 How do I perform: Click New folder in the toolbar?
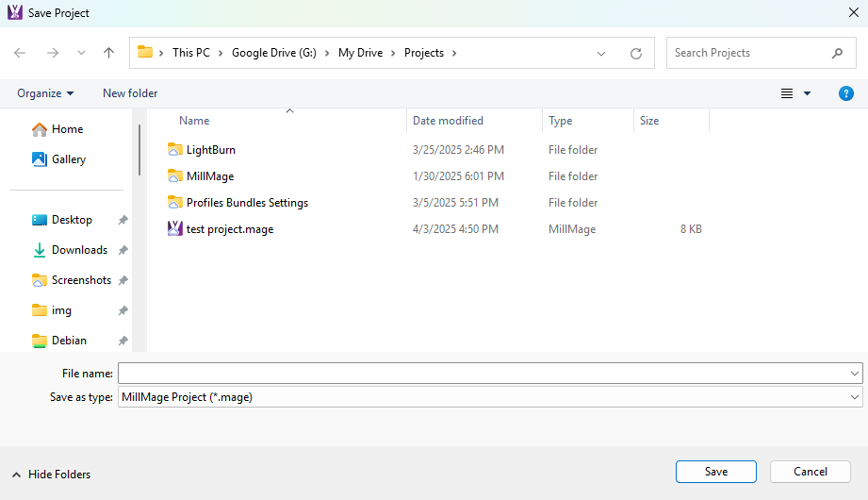130,93
